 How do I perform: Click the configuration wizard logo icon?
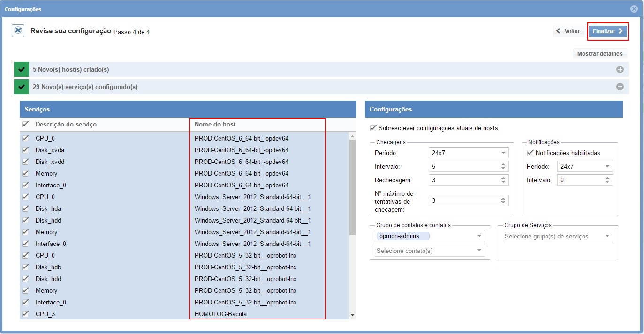[18, 31]
